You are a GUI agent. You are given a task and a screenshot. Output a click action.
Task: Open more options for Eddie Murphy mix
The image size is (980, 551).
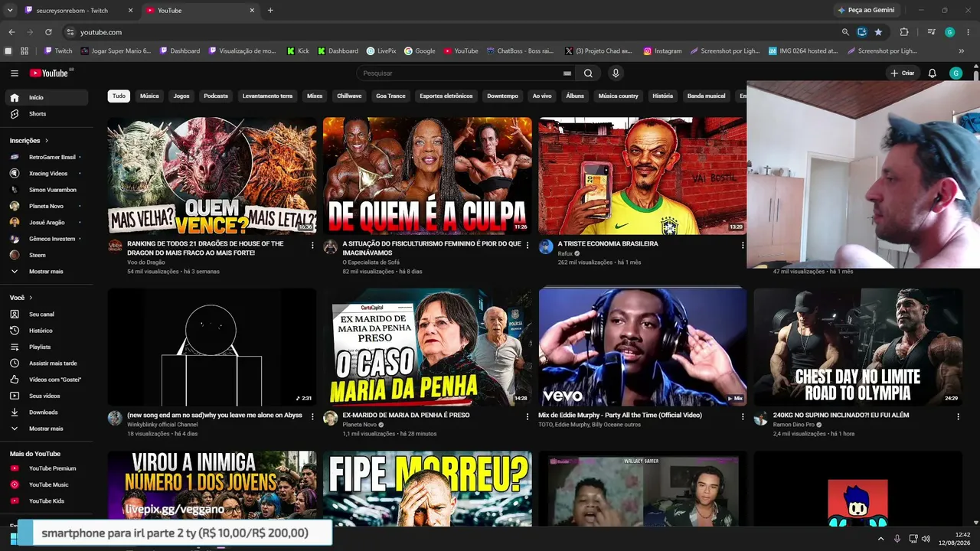pos(743,417)
